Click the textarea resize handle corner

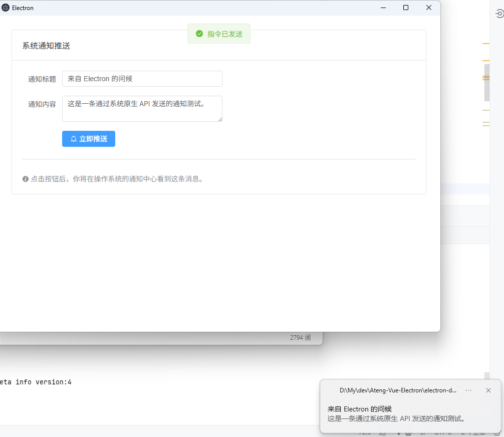coord(219,119)
